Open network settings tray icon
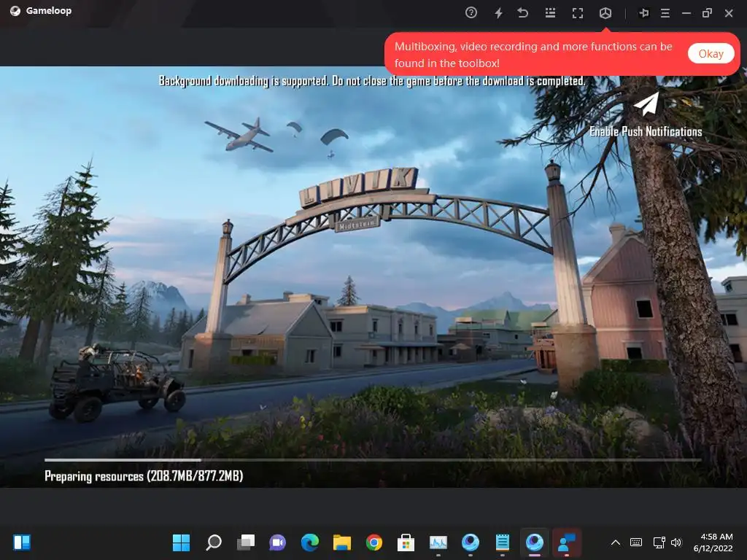 pyautogui.click(x=659, y=542)
